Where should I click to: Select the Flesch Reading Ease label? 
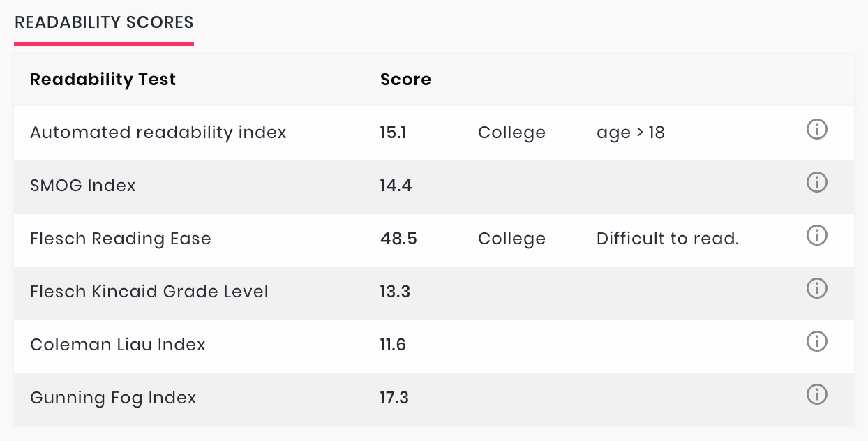point(120,239)
